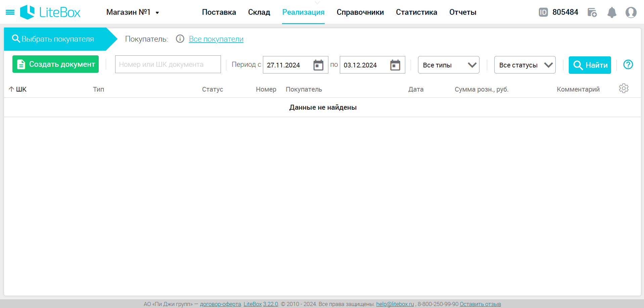Open the notifications bell
Viewport: 644px width, 308px height.
612,12
